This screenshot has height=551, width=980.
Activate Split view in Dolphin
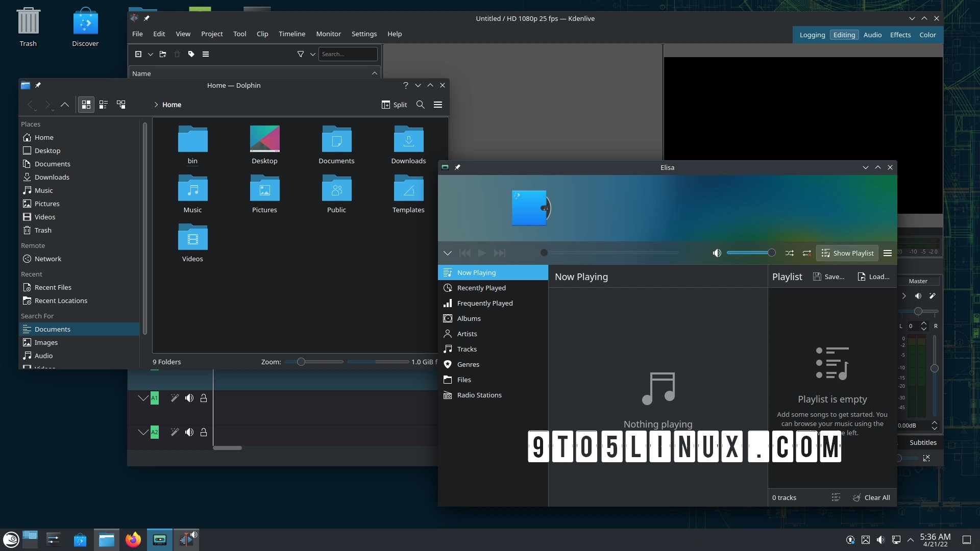click(394, 105)
